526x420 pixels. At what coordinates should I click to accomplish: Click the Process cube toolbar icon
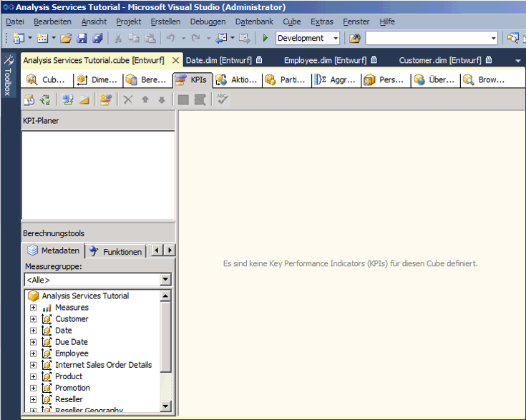click(x=29, y=99)
